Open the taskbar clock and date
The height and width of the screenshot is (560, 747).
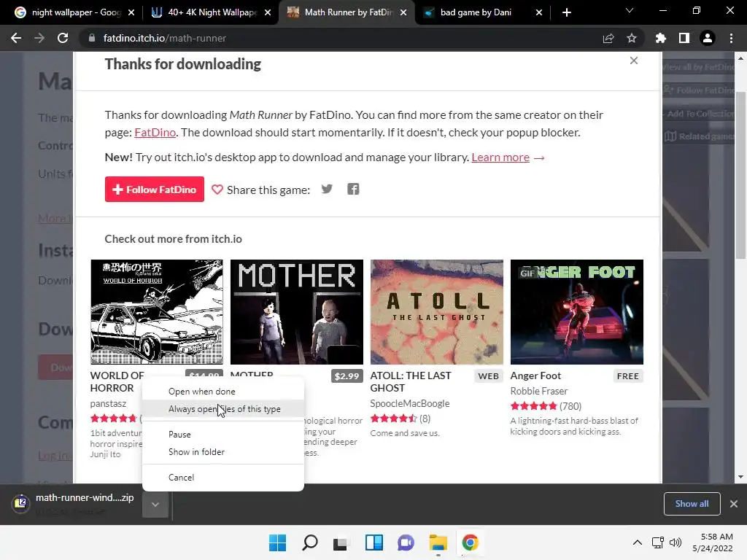[x=712, y=542]
